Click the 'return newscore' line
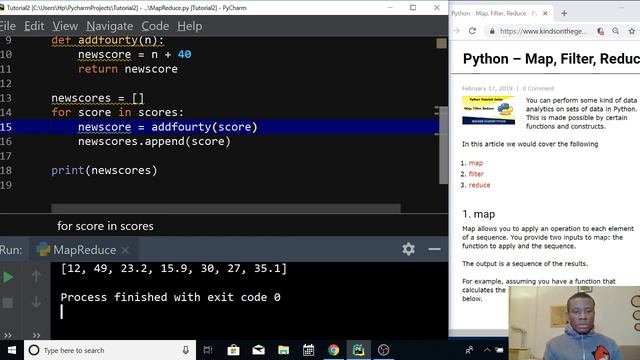The height and width of the screenshot is (360, 640). coord(128,69)
